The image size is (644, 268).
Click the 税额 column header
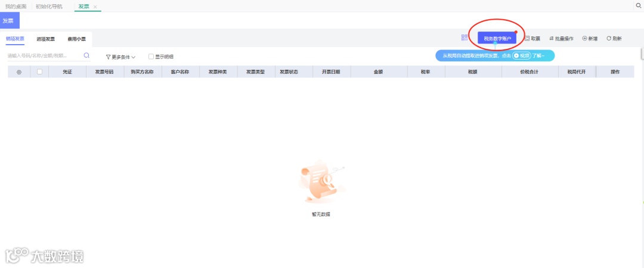(473, 72)
